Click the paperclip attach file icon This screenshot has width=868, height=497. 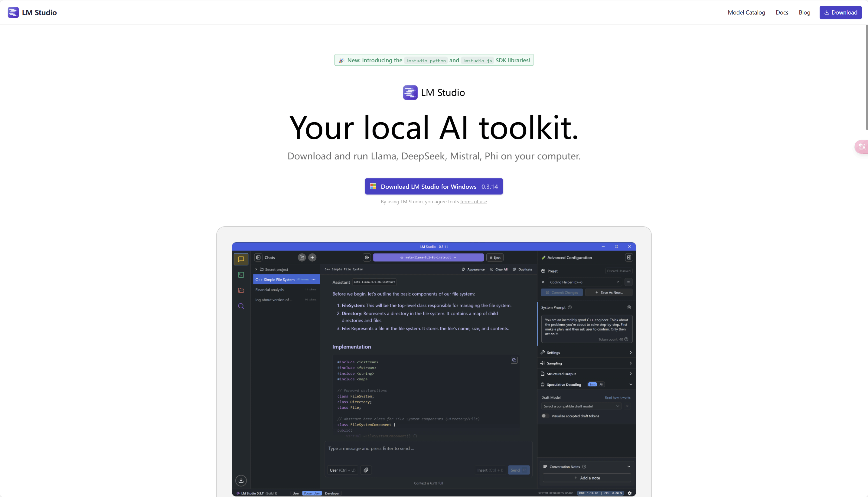tap(366, 470)
